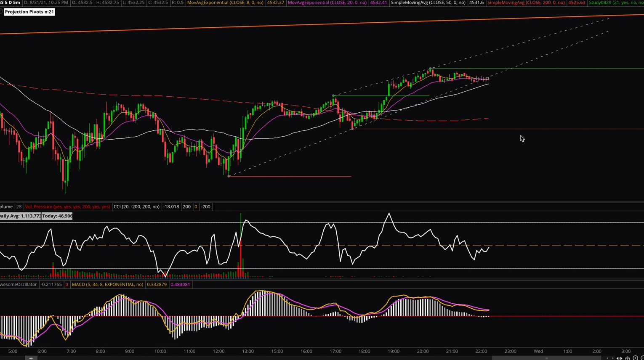Select the Study0829 study label
The width and height of the screenshot is (644, 360).
(x=616, y=3)
